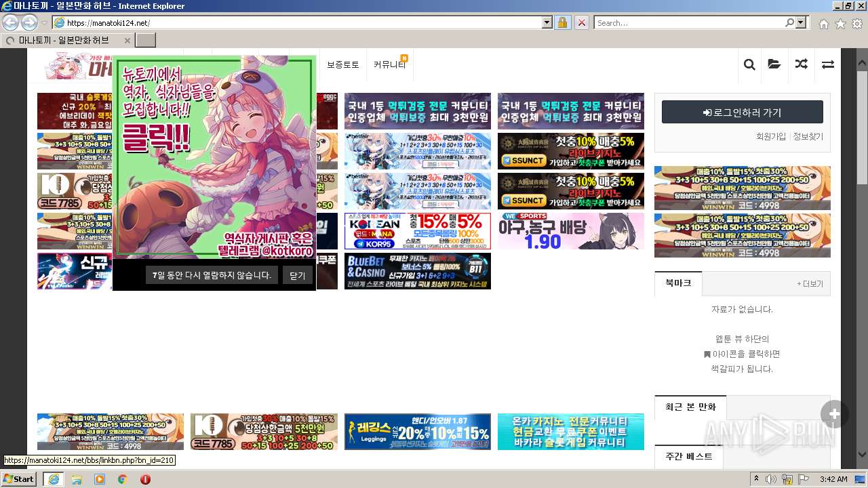This screenshot has height=488, width=868.
Task: Click the browser Forward arrow button
Action: point(29,22)
